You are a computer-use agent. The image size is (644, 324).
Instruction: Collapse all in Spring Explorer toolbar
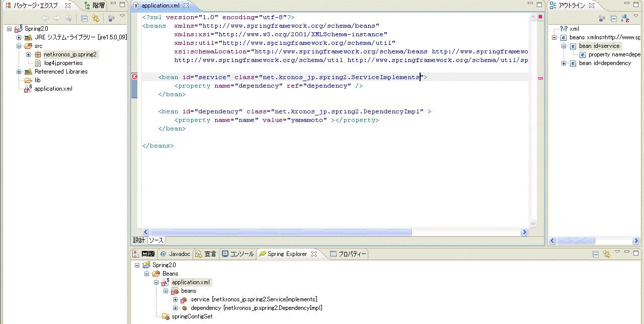(x=596, y=254)
